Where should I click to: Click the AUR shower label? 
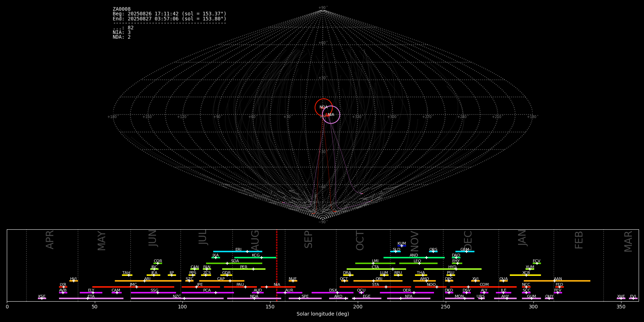[x=289, y=291]
